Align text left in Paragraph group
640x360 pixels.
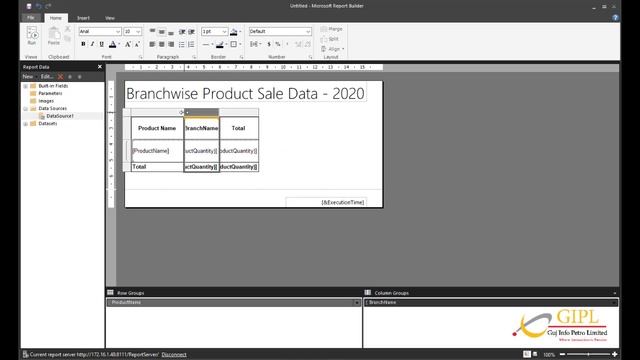pyautogui.click(x=152, y=44)
